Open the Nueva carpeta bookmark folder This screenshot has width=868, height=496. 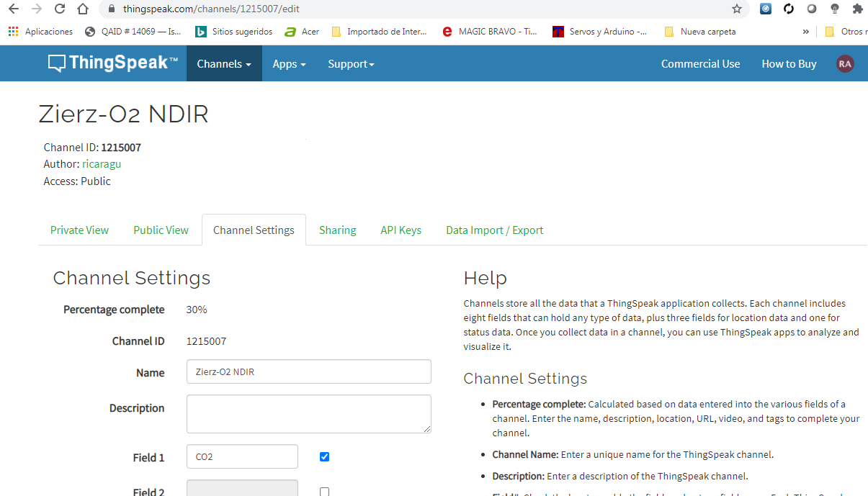[700, 32]
